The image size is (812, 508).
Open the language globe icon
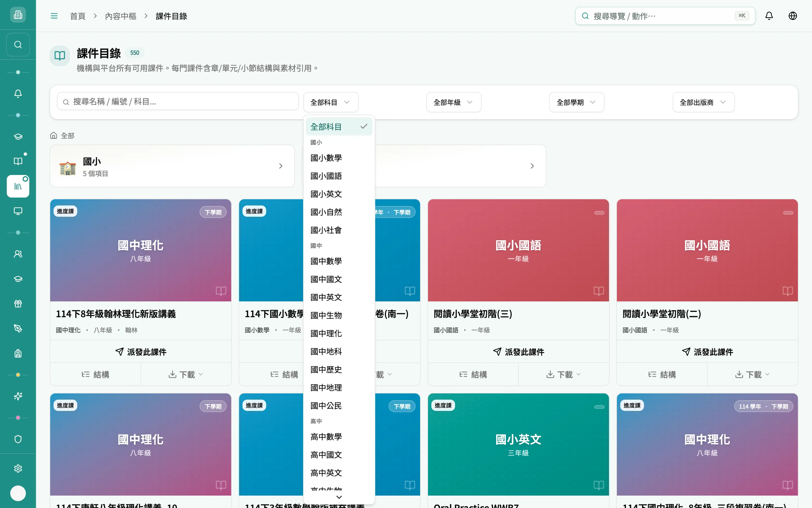793,16
